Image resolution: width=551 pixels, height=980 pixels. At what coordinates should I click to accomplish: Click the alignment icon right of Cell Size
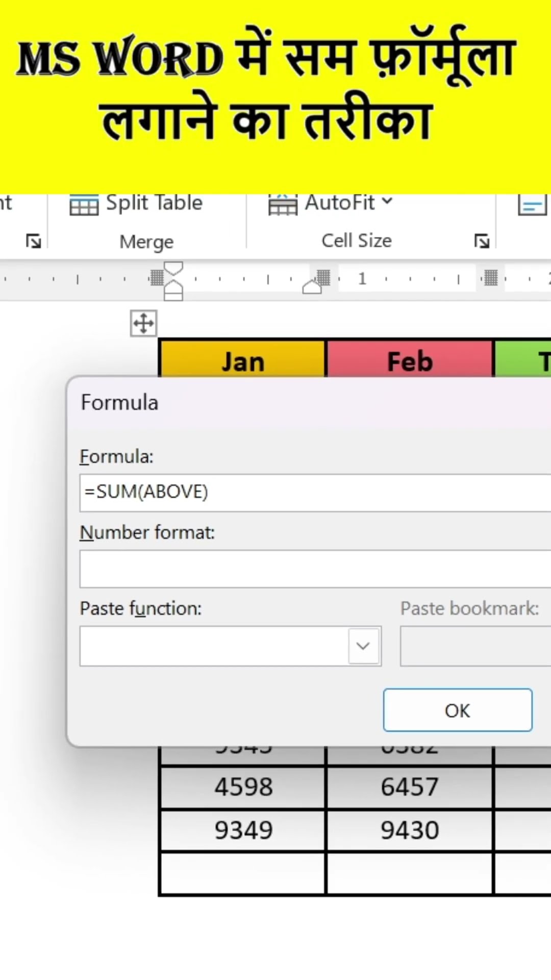(532, 205)
